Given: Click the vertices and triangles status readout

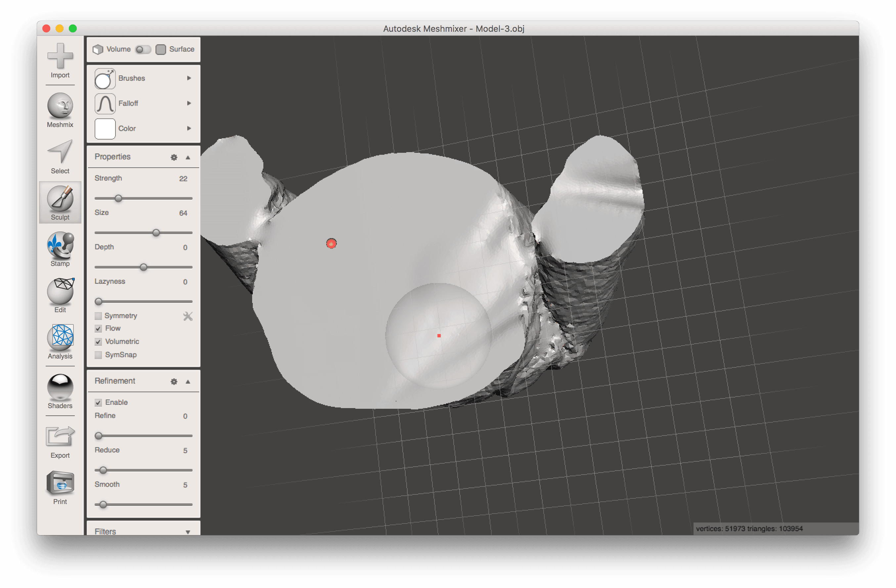Looking at the screenshot, I should point(749,529).
